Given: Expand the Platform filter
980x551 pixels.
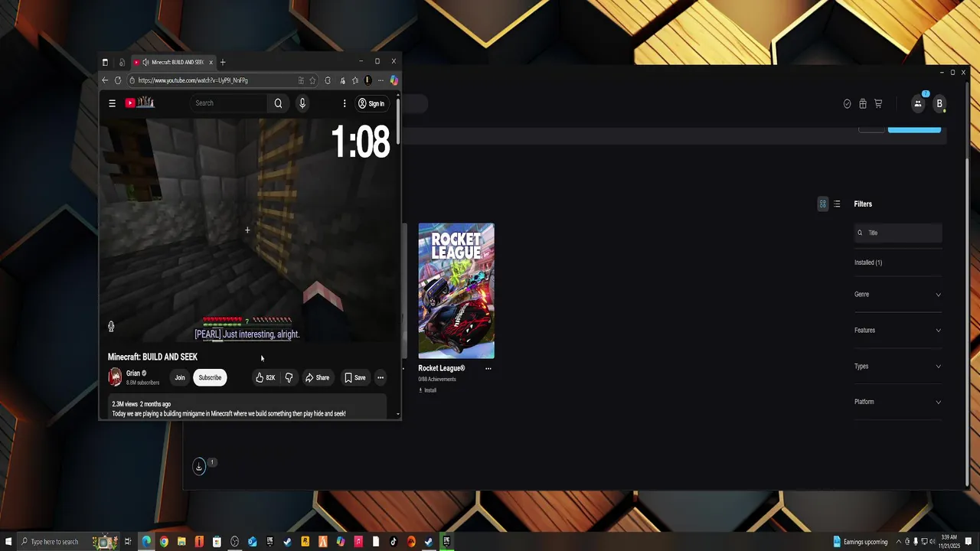Looking at the screenshot, I should point(898,402).
